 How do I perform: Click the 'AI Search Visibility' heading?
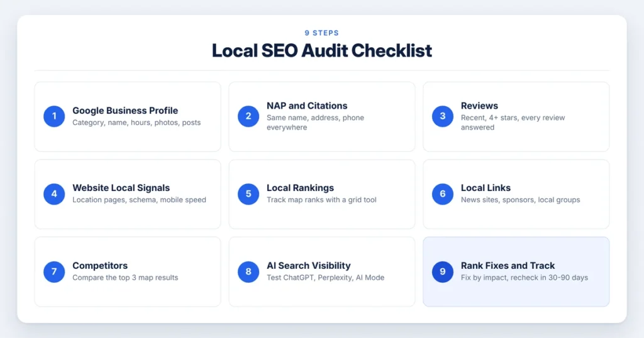tap(308, 266)
